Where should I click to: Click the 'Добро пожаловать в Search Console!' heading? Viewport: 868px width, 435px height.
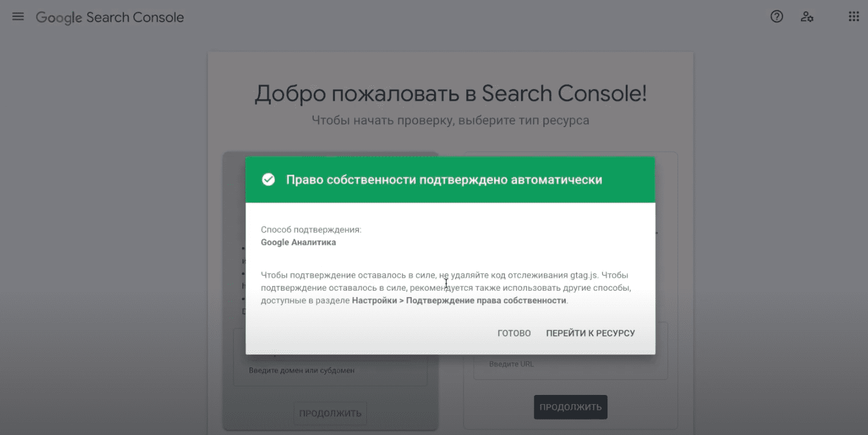450,94
